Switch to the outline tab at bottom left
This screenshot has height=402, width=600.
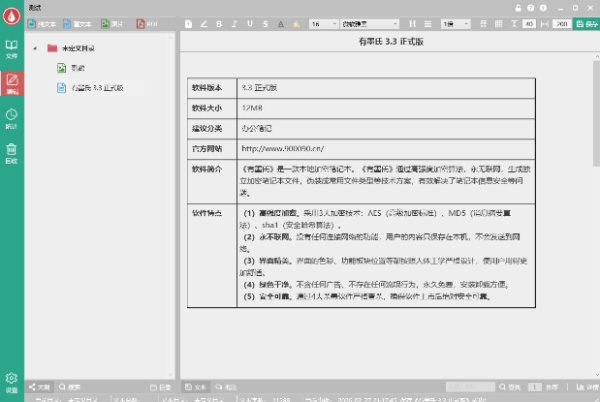(39, 387)
